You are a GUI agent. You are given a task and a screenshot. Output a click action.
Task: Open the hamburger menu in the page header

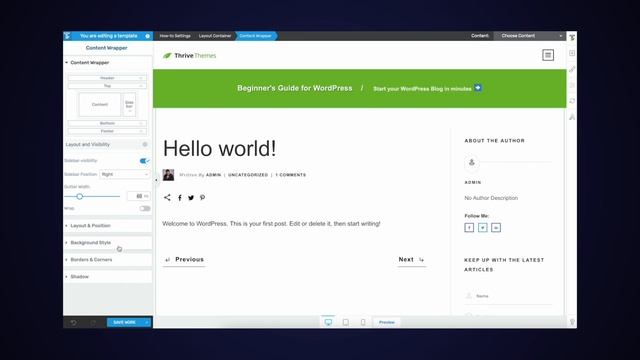548,55
